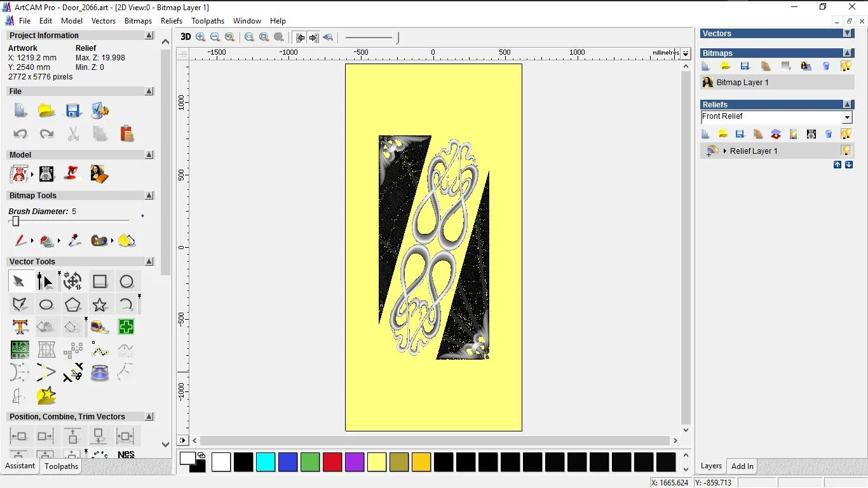
Task: Toggle all relief layers visibility bulb
Action: 846,134
